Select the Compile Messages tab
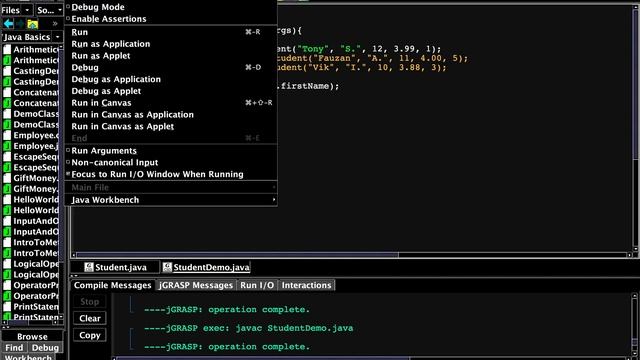The height and width of the screenshot is (360, 640). pos(113,285)
